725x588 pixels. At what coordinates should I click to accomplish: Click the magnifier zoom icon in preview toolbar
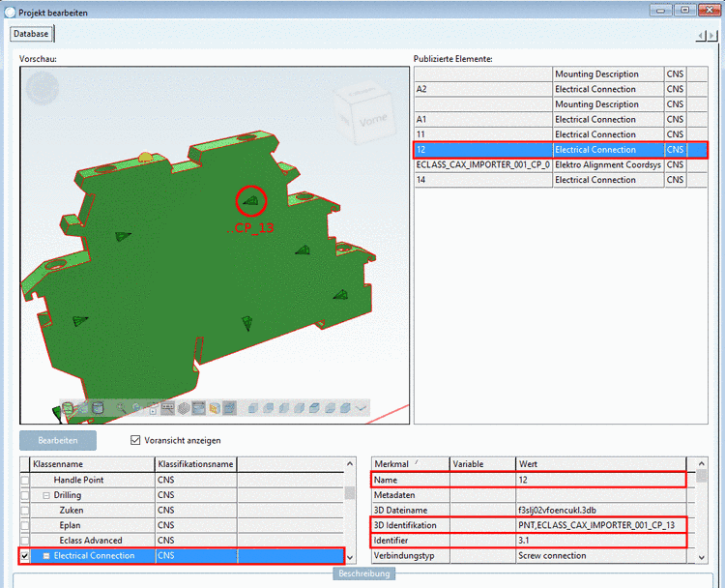[122, 408]
